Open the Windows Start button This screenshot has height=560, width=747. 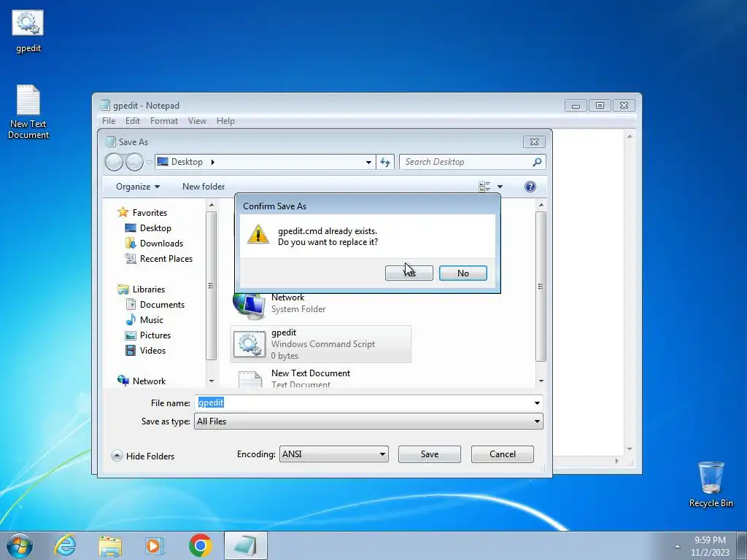point(20,545)
